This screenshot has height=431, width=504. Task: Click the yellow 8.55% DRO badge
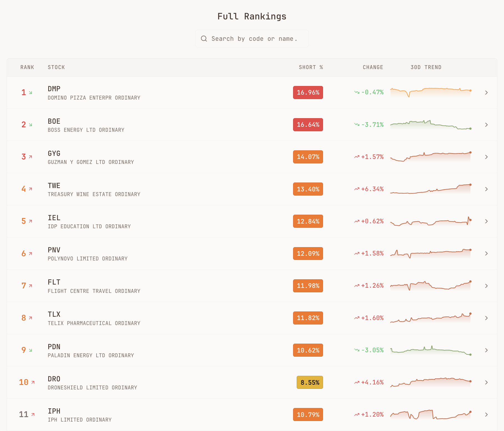pyautogui.click(x=310, y=382)
